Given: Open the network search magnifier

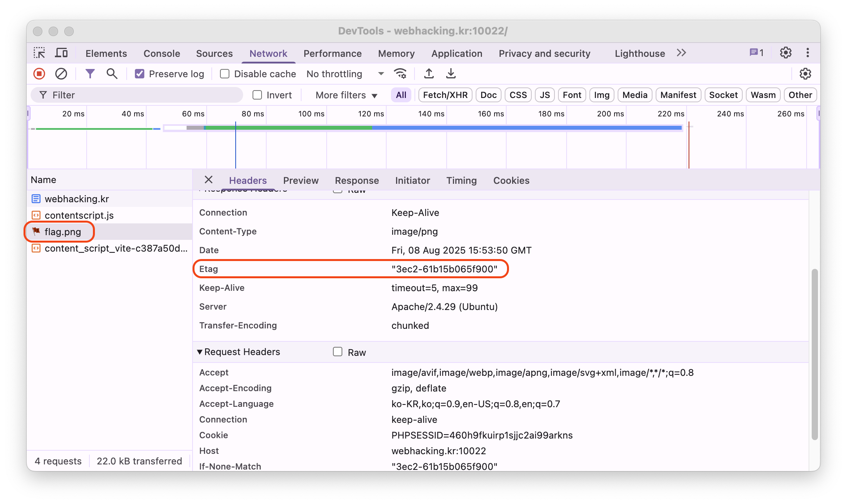Looking at the screenshot, I should (112, 74).
